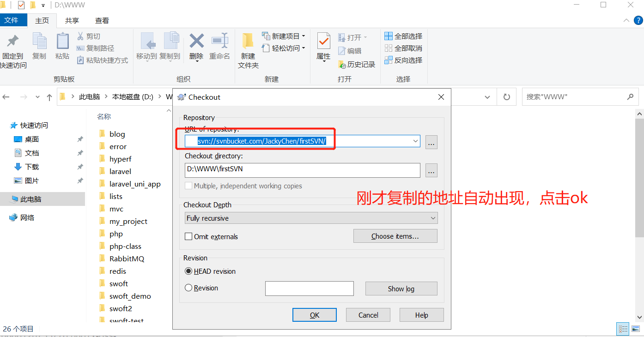
Task: Expand the URL of repository dropdown
Action: click(x=415, y=141)
